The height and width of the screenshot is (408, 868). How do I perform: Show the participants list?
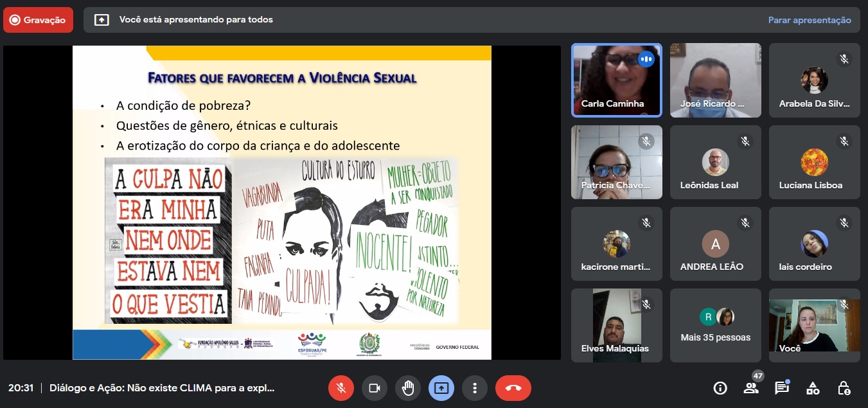(x=750, y=388)
